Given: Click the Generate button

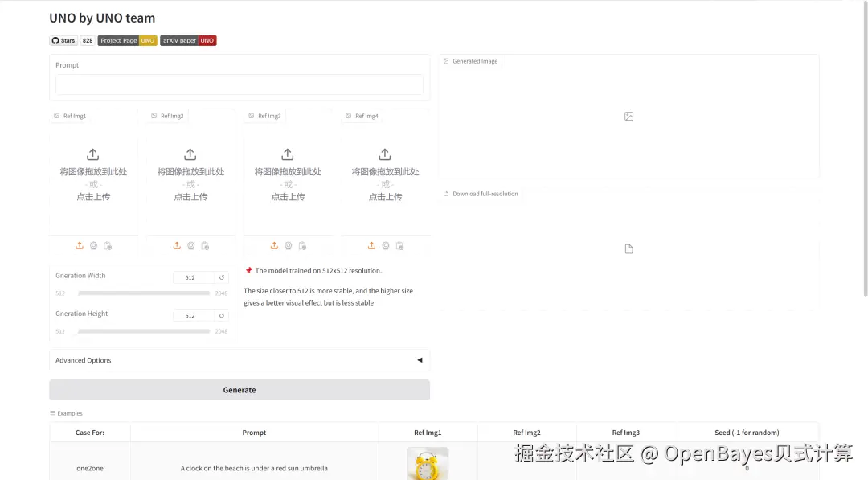Looking at the screenshot, I should coord(240,390).
